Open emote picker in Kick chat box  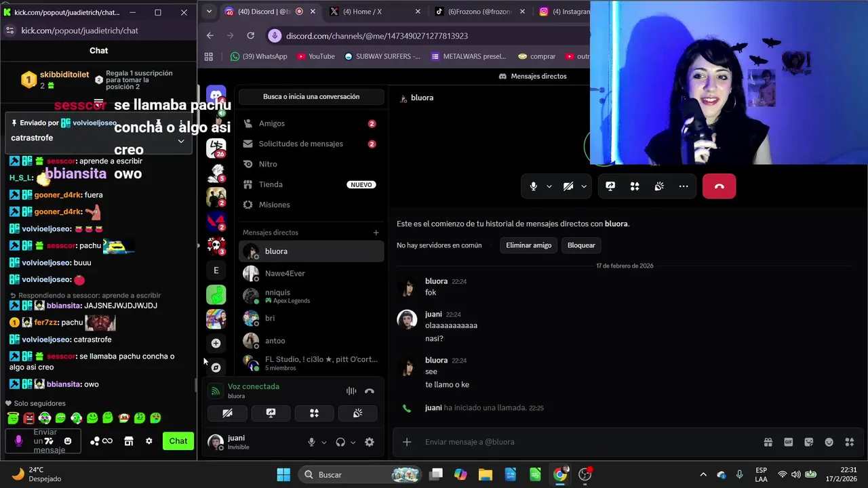tap(67, 441)
